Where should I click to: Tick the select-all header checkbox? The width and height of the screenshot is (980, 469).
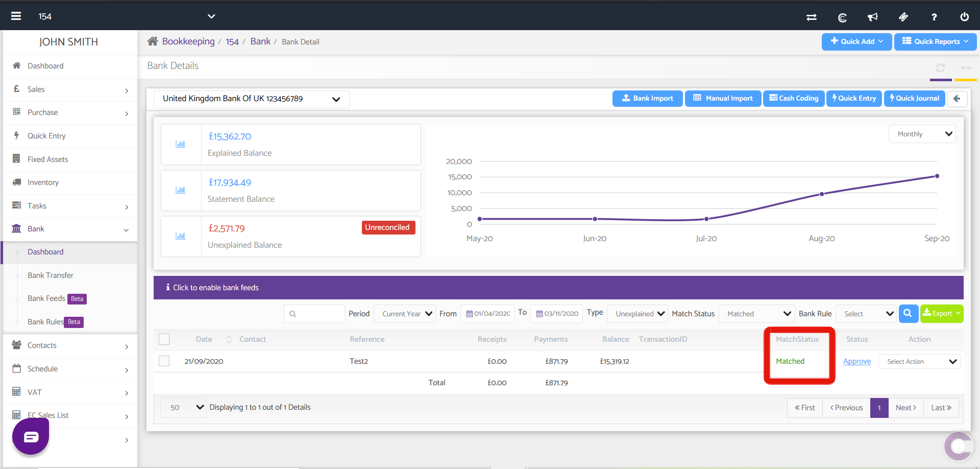click(164, 339)
